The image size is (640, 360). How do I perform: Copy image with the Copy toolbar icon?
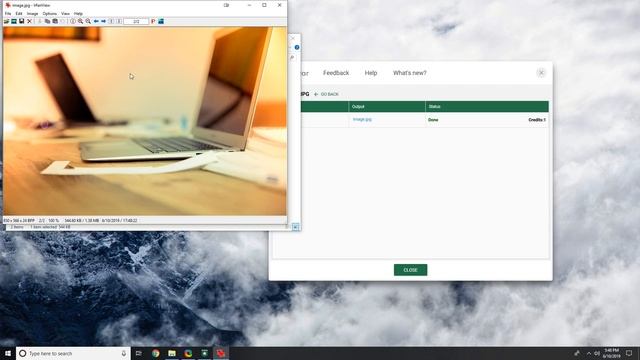pos(47,21)
